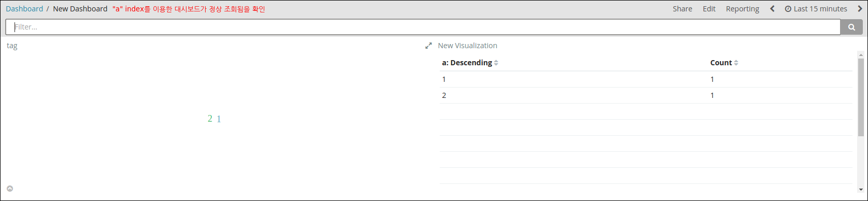Click value 1 in first table row
The height and width of the screenshot is (201, 868).
(x=444, y=79)
